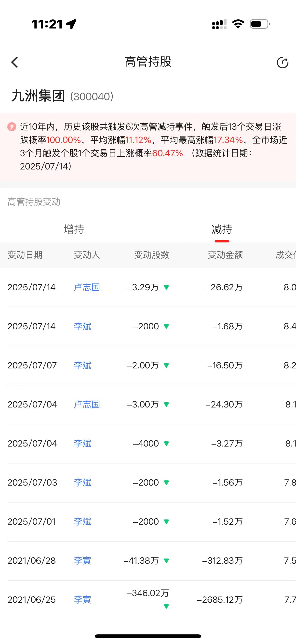296x644 pixels.
Task: Tap the 17.34% highest gain figure
Action: 228,140
